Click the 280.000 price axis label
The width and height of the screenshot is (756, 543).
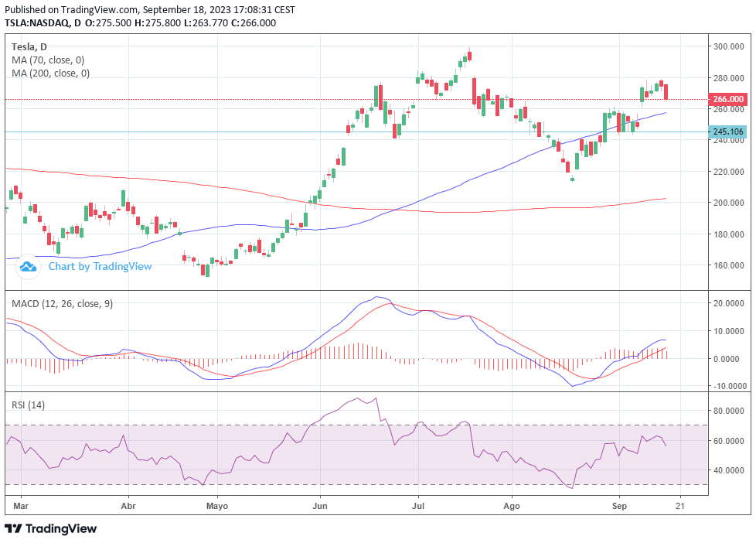pyautogui.click(x=728, y=78)
